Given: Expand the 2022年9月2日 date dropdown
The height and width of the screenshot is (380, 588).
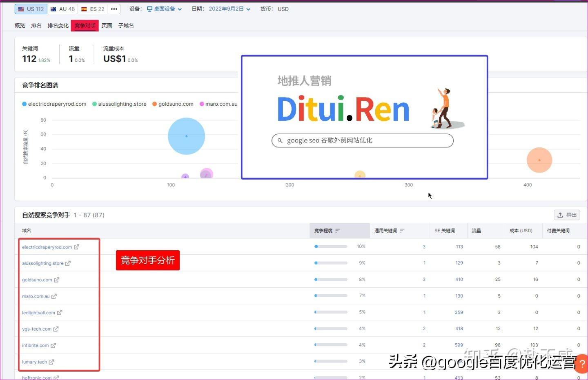Looking at the screenshot, I should click(229, 9).
